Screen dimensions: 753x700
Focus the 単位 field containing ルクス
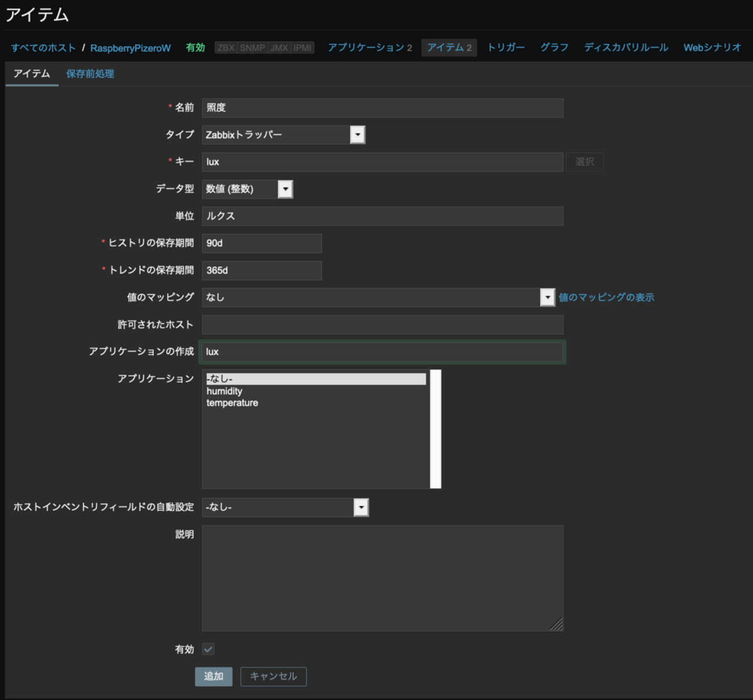click(382, 216)
